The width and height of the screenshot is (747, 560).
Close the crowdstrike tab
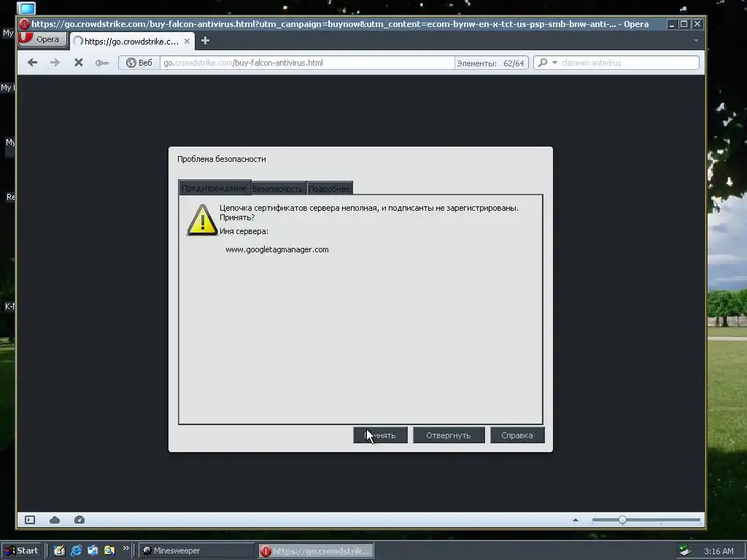tap(187, 42)
